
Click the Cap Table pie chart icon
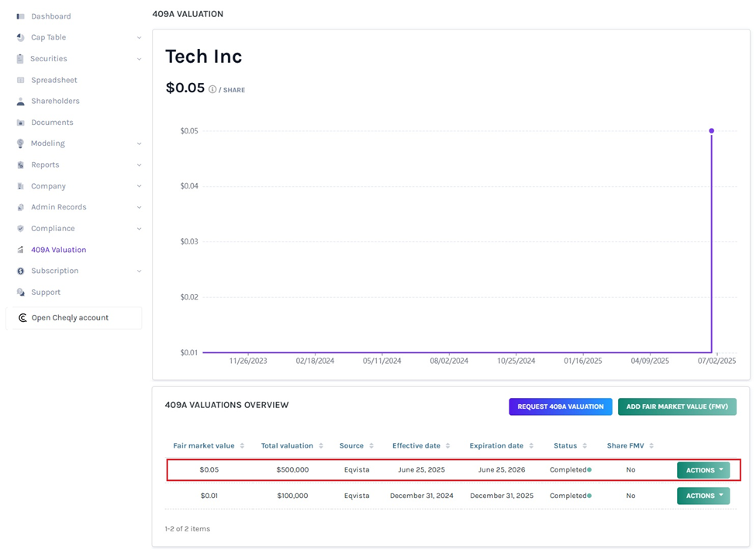[x=21, y=37]
